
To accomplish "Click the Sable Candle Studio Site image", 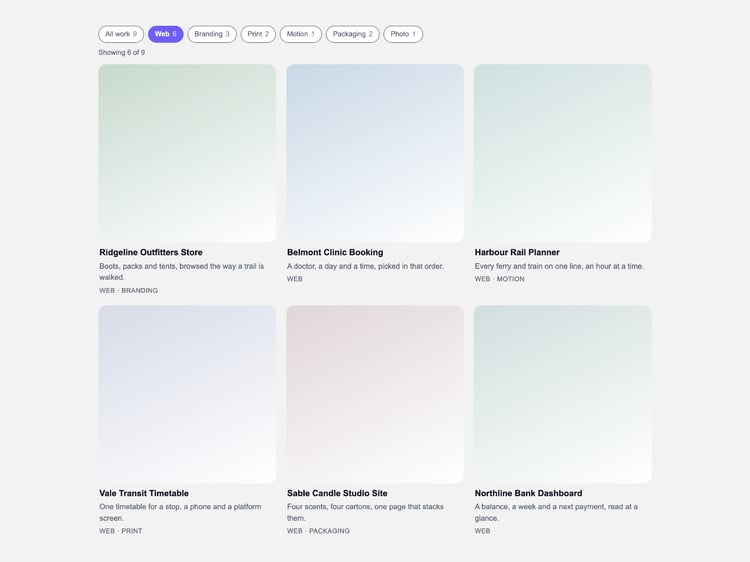I will tap(375, 394).
